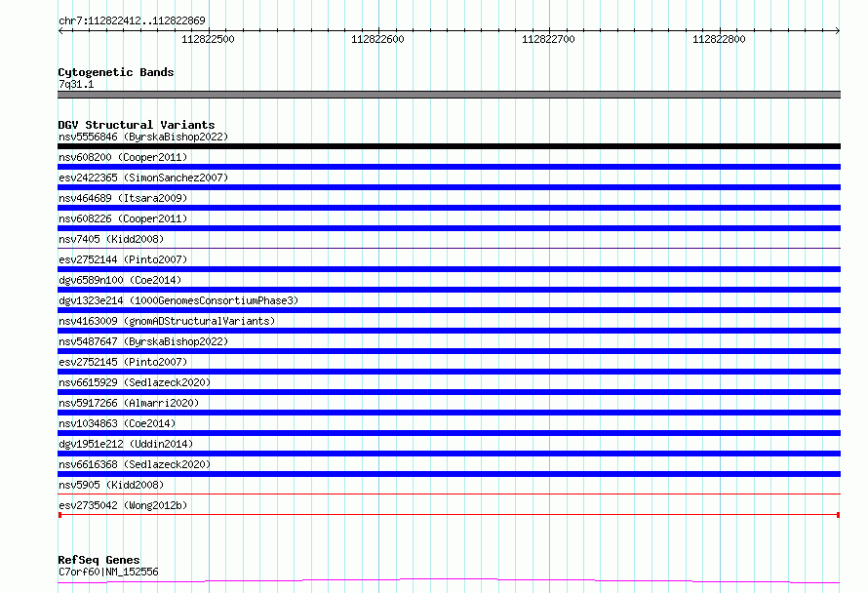The width and height of the screenshot is (868, 593).
Task: Select the dgv6589n100 (Coe2014) label
Action: (x=120, y=280)
